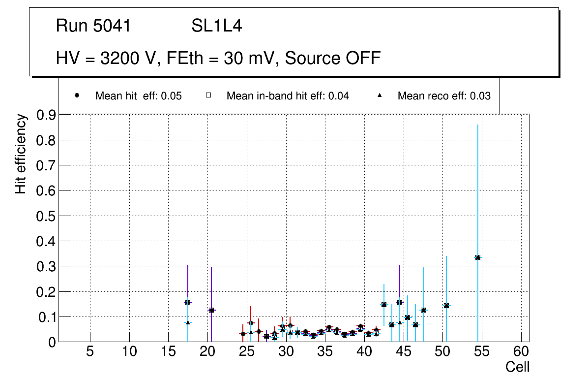588x380 pixels.
Task: Click the black triangle legend marker
Action: point(380,96)
